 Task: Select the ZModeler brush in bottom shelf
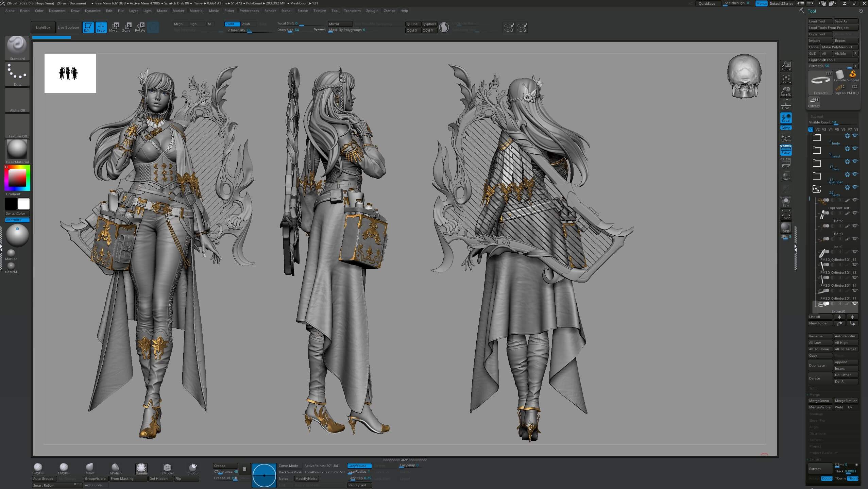(167, 469)
